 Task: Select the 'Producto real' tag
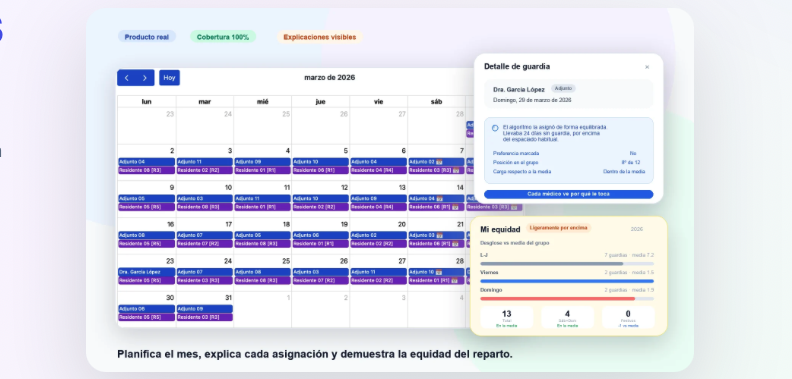point(147,37)
